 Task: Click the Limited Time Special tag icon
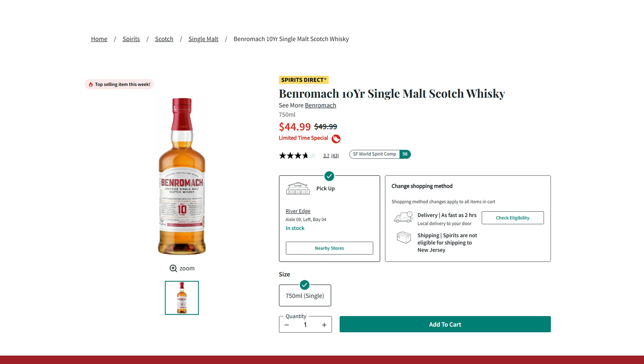[336, 138]
